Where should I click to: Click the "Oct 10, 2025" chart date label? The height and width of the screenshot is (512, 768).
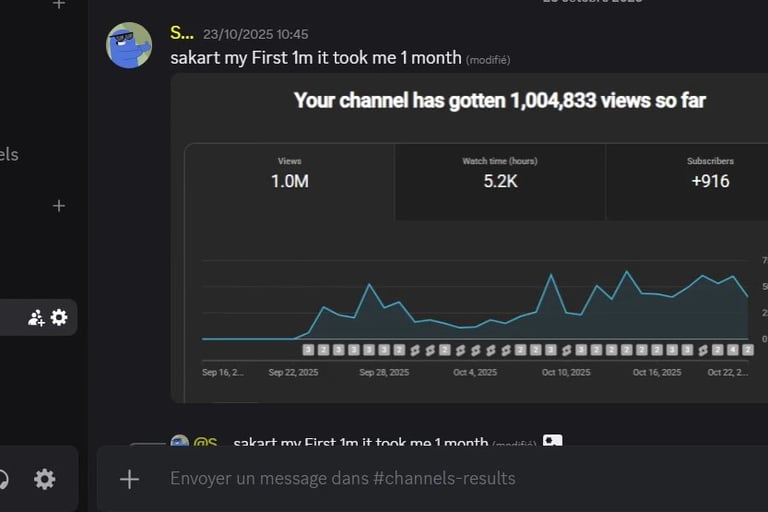click(564, 372)
